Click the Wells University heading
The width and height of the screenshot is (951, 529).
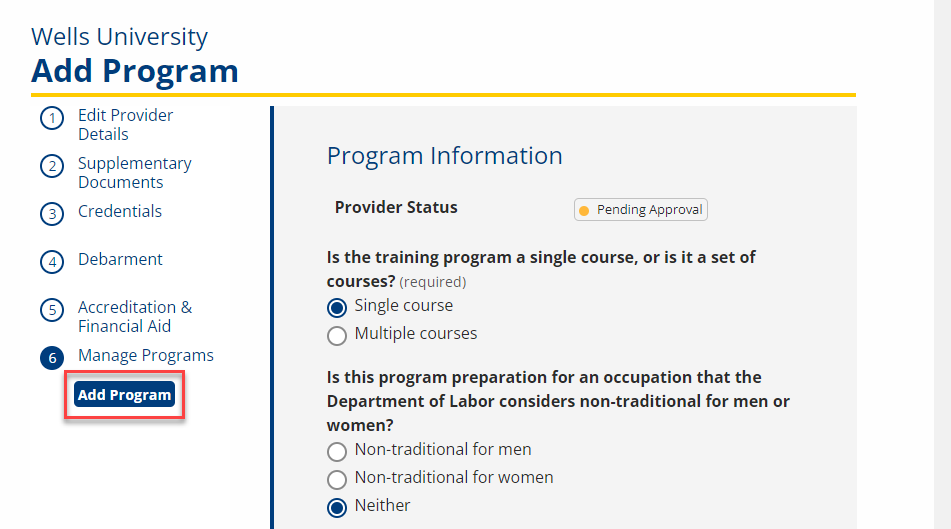[x=119, y=37]
